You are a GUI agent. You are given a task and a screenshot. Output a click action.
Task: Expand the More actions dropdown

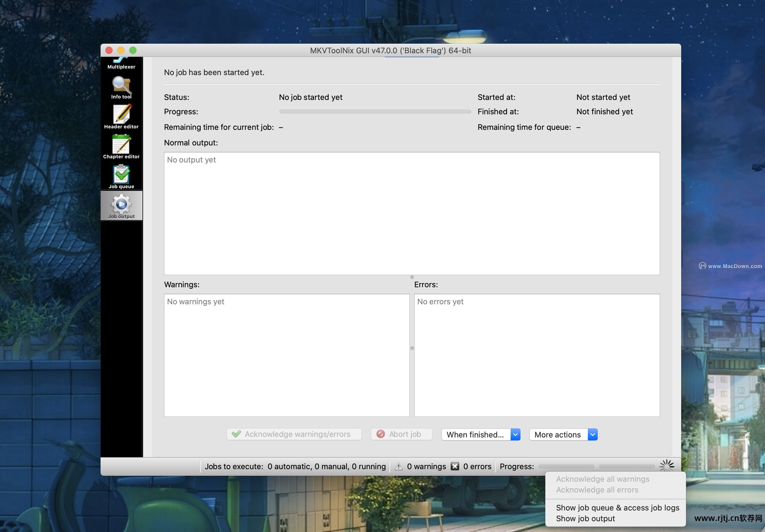(x=563, y=434)
